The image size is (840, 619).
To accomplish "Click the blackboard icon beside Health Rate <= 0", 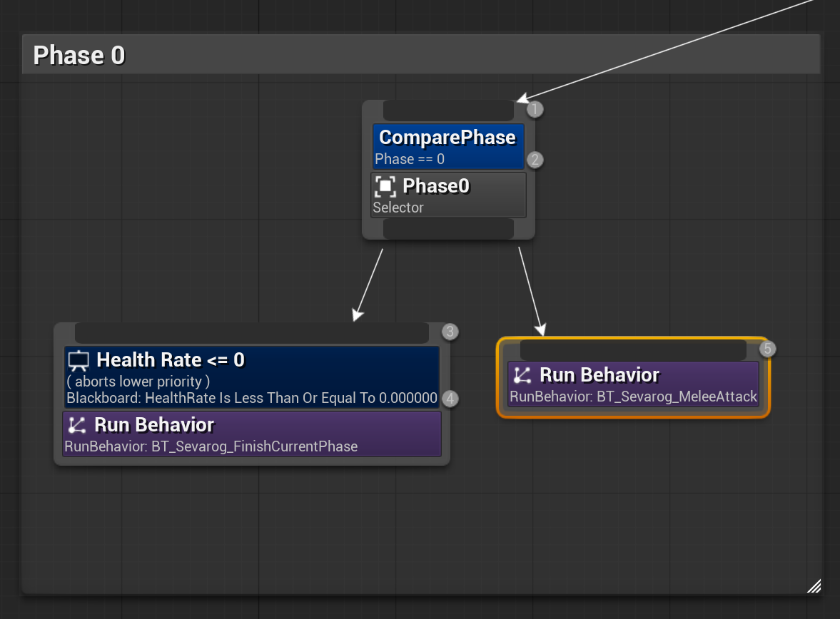I will (79, 360).
